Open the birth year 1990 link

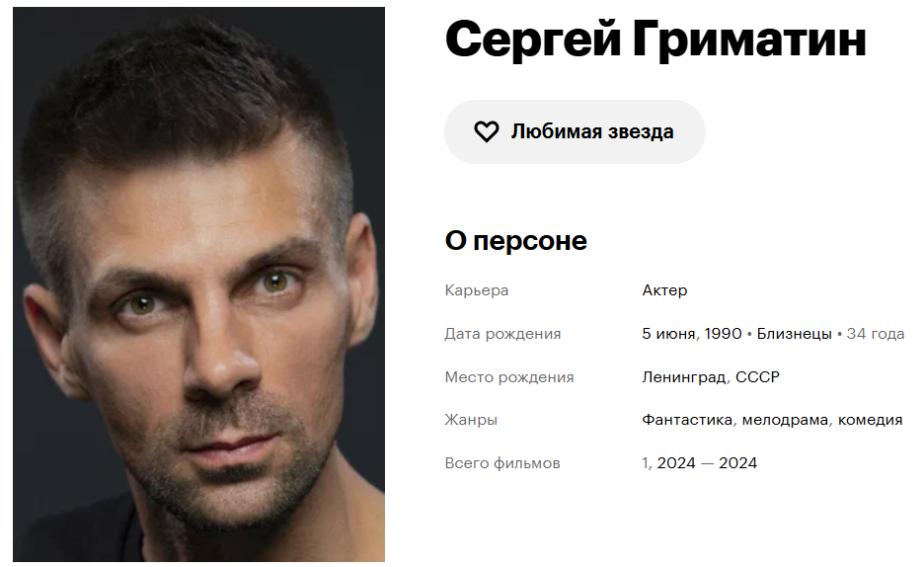coord(723,334)
